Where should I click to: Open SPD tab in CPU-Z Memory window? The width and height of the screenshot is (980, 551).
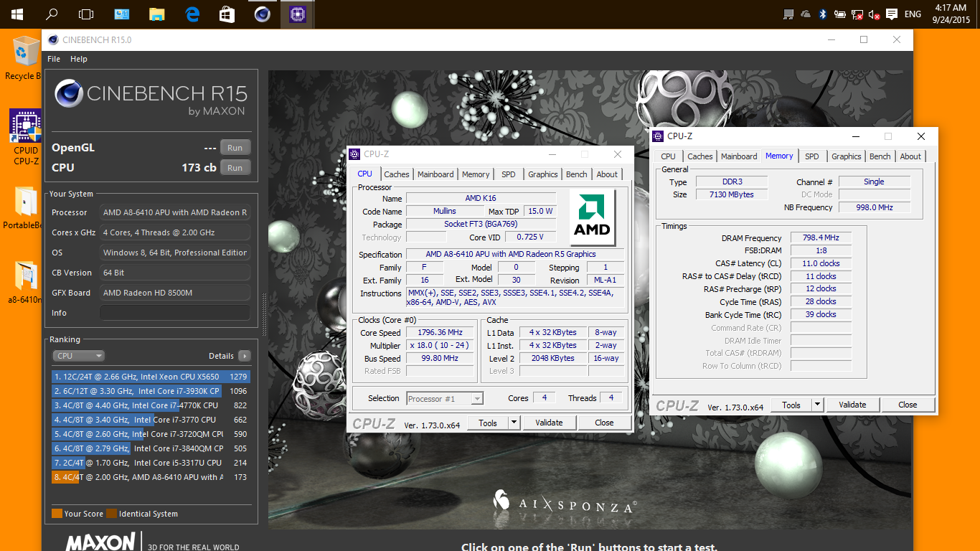(x=811, y=156)
